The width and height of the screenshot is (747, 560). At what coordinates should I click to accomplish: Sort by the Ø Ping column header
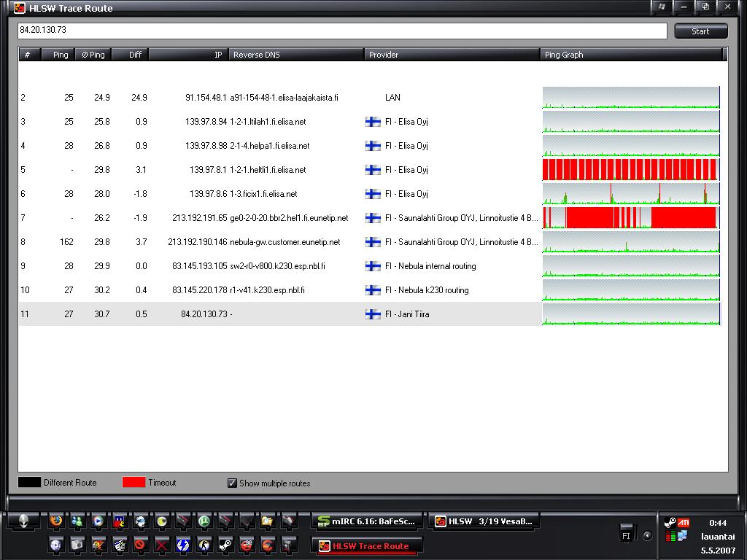(x=93, y=55)
